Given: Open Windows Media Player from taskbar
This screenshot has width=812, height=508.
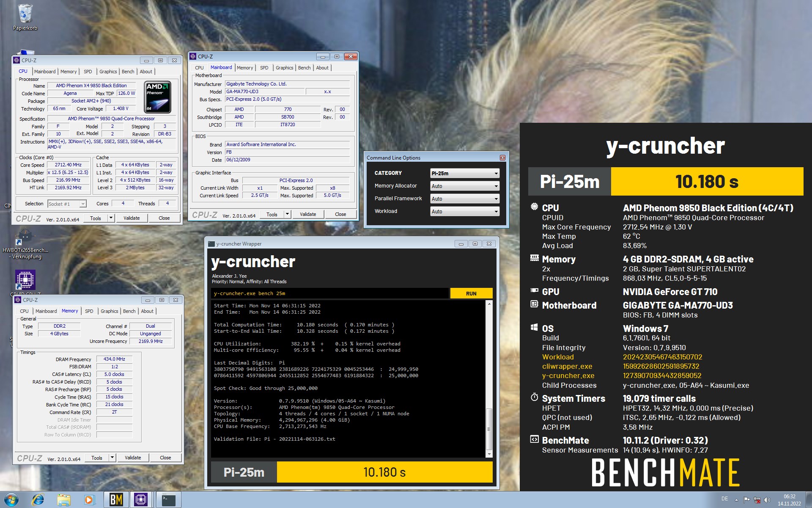Looking at the screenshot, I should point(89,500).
